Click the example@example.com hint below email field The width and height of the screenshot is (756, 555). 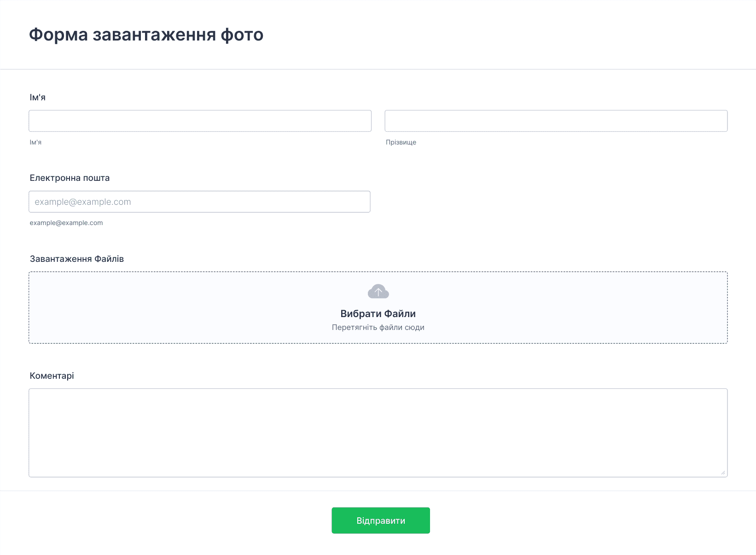click(66, 223)
